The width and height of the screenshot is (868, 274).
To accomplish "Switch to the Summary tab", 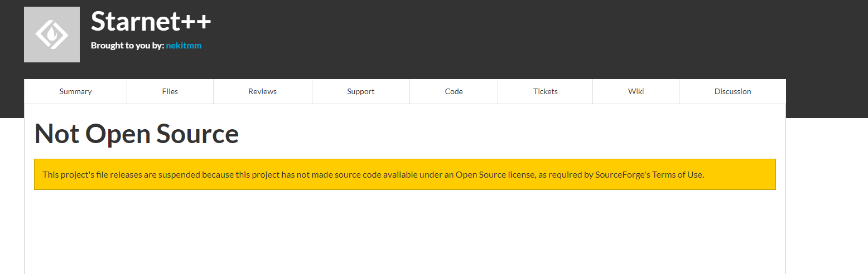I will 75,91.
